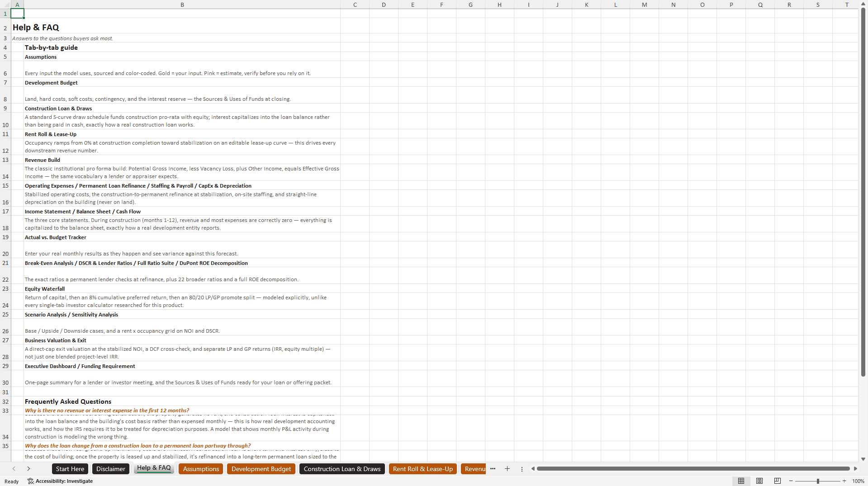Select the Actual vs. Budget Tracker cell
Viewport: 868px width, 486px height.
pyautogui.click(x=182, y=237)
